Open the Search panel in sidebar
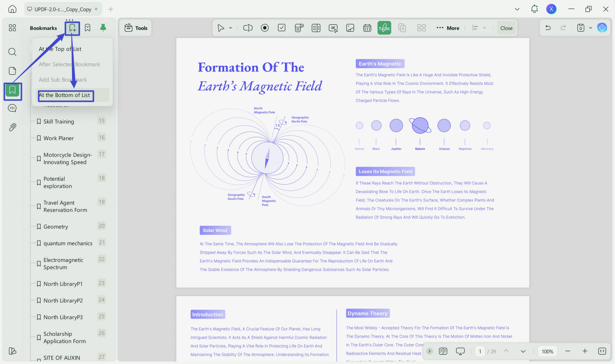 pyautogui.click(x=12, y=52)
